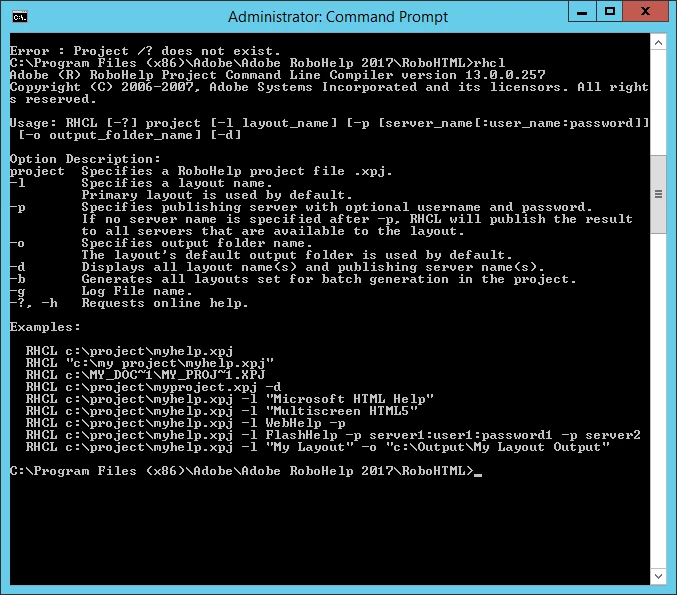The image size is (677, 595).
Task: Click the 'Copyright (C) 2006-2007' line
Action: [329, 87]
